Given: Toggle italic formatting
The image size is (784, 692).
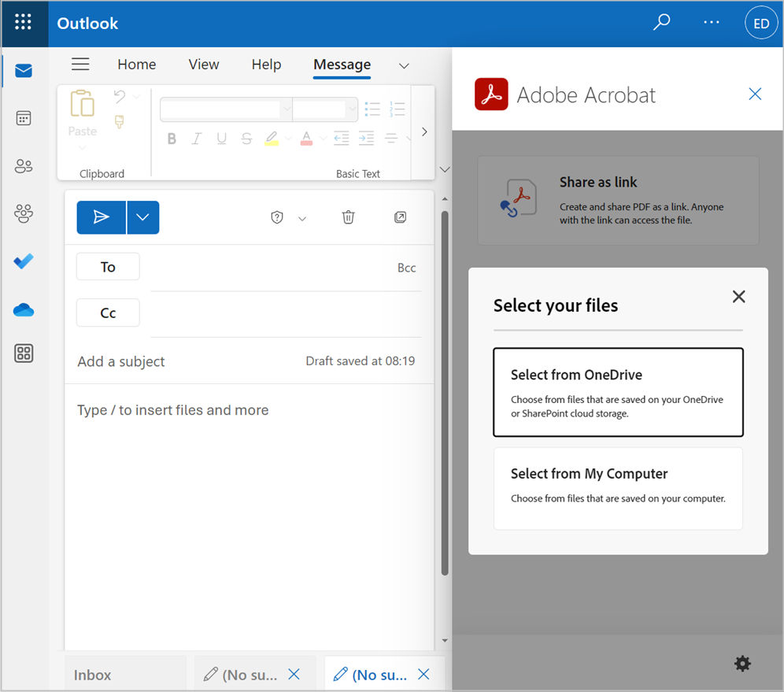Looking at the screenshot, I should coord(196,139).
